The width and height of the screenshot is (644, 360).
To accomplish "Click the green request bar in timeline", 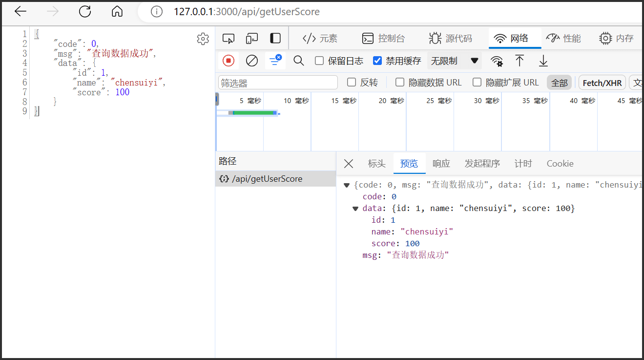I will (x=254, y=113).
